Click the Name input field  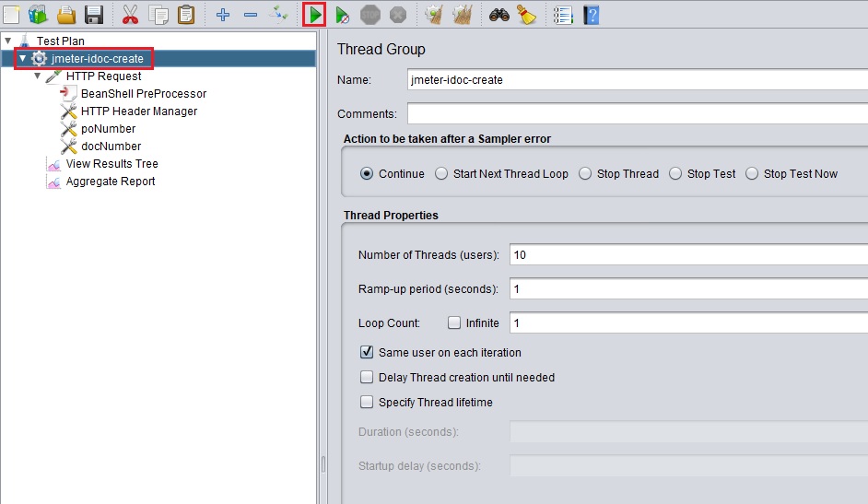[637, 79]
